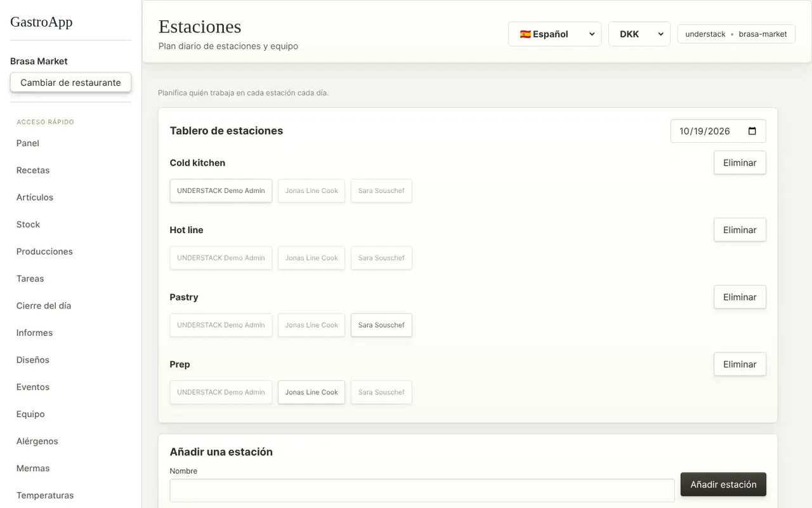This screenshot has width=812, height=508.
Task: Remove the Hot line station
Action: point(740,230)
